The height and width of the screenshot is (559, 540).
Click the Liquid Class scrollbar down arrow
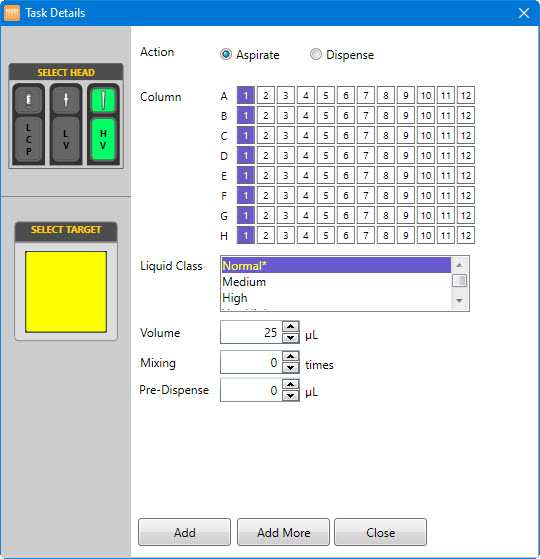[x=459, y=301]
